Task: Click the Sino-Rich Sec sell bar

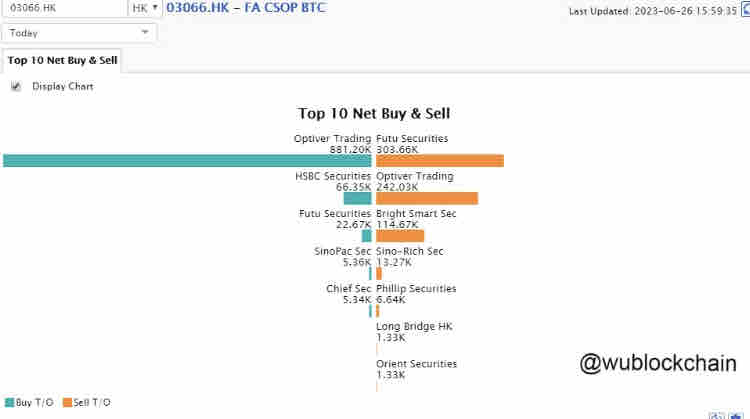Action: [379, 273]
